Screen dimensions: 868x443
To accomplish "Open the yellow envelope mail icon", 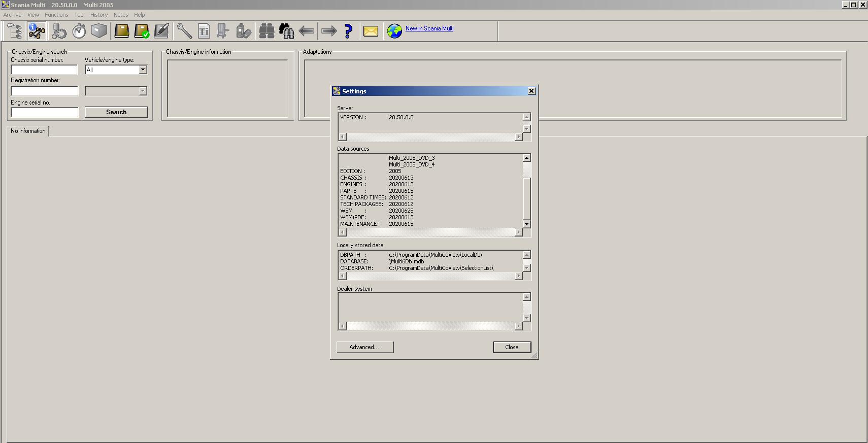I will 371,31.
